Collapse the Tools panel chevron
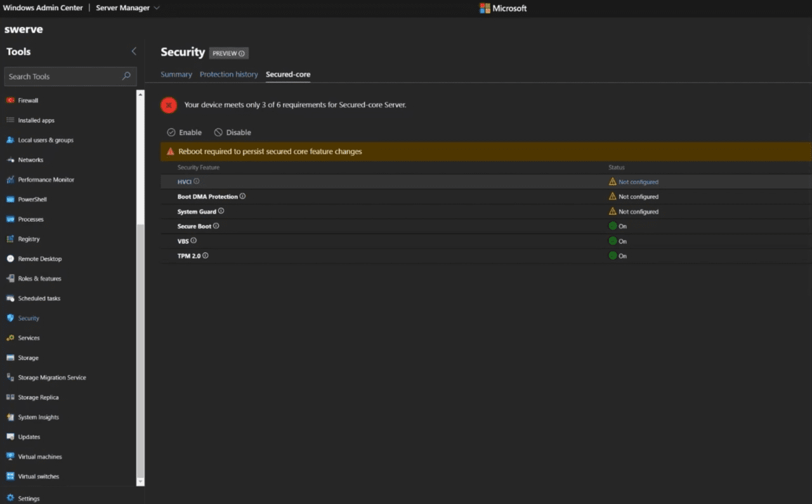Image resolution: width=812 pixels, height=504 pixels. point(133,51)
